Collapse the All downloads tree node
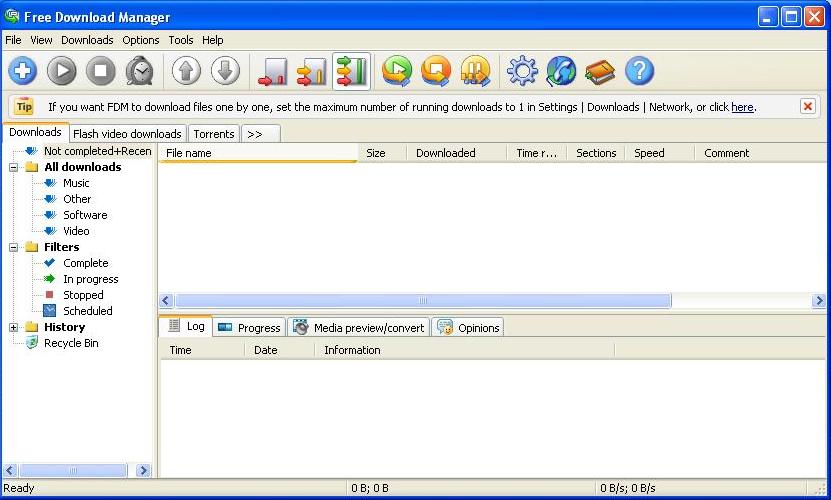The width and height of the screenshot is (831, 500). (14, 168)
